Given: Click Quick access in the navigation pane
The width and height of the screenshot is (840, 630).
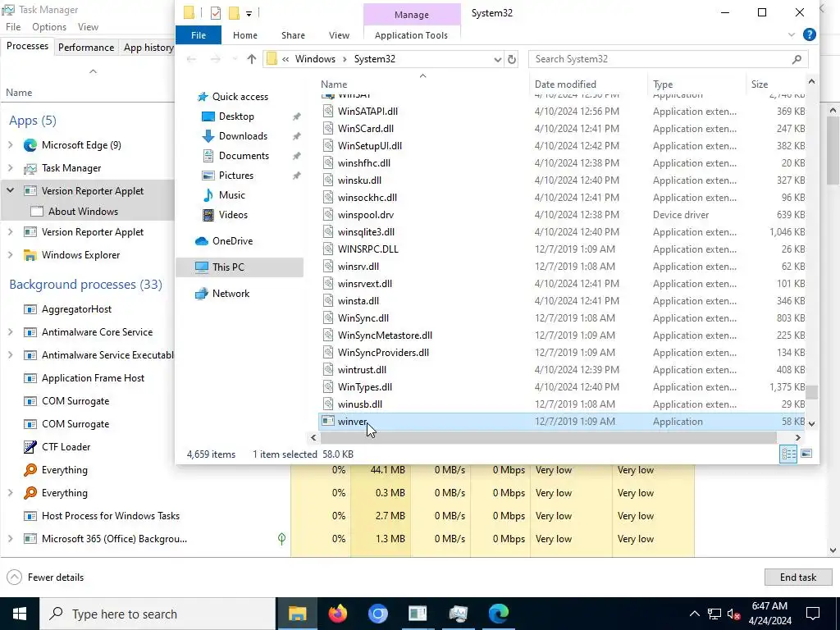Looking at the screenshot, I should pos(240,97).
